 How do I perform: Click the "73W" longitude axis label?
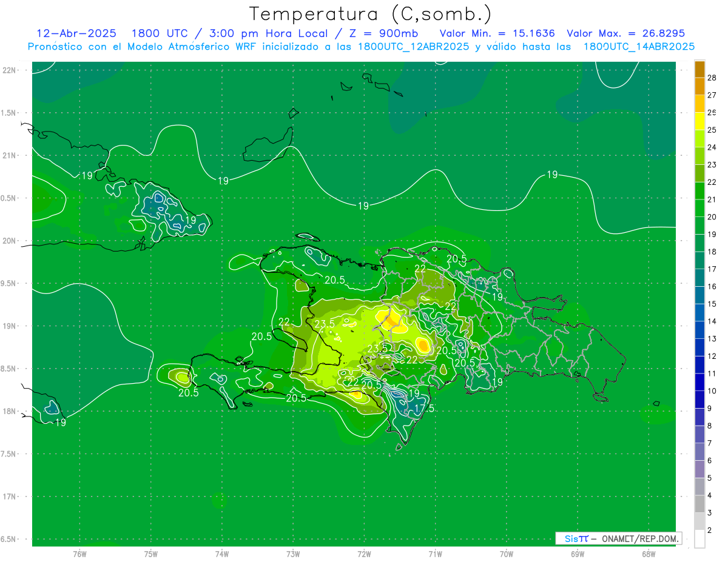click(293, 554)
